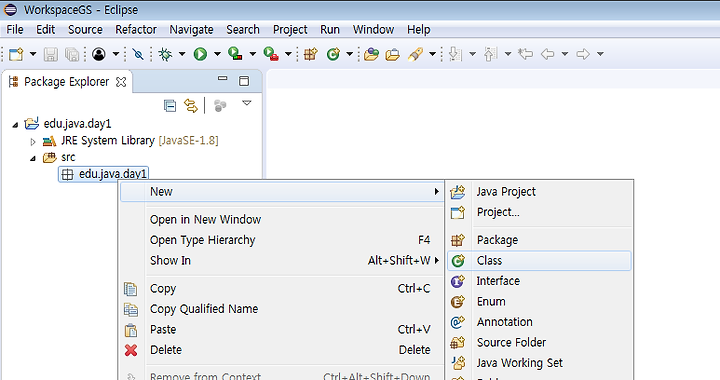Click the Previous Annotation toolbar icon
The image size is (720, 380).
pyautogui.click(x=490, y=54)
